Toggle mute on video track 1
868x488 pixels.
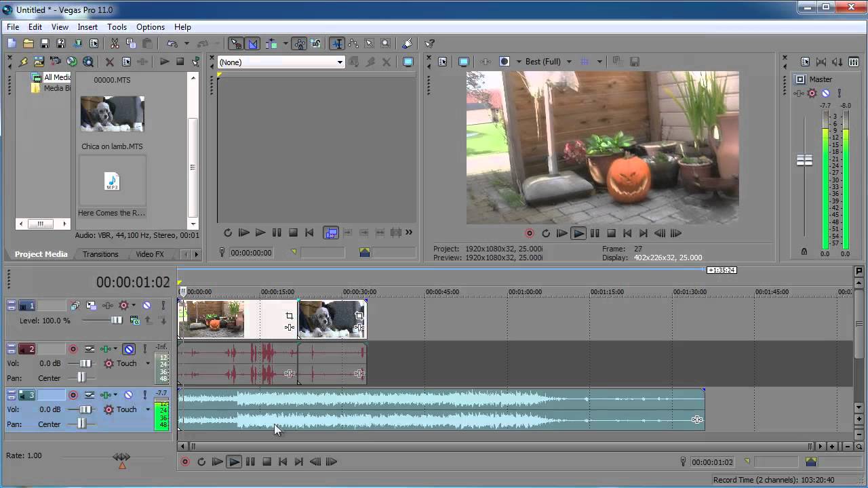[146, 306]
